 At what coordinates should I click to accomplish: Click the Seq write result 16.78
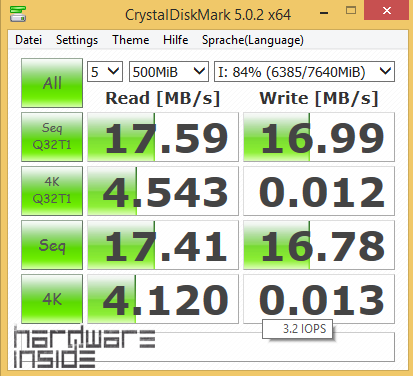click(319, 245)
